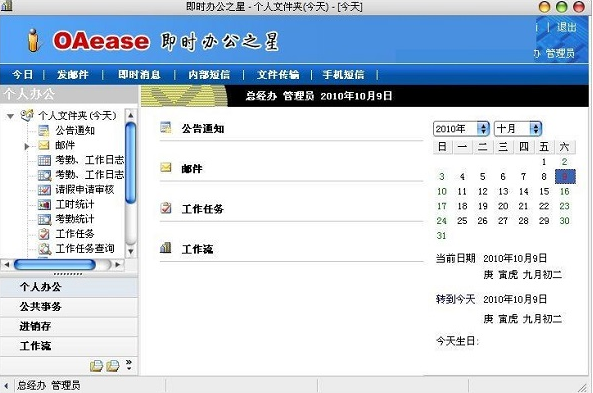Select day 15 in the calendar
This screenshot has width=593, height=393.
coord(544,191)
